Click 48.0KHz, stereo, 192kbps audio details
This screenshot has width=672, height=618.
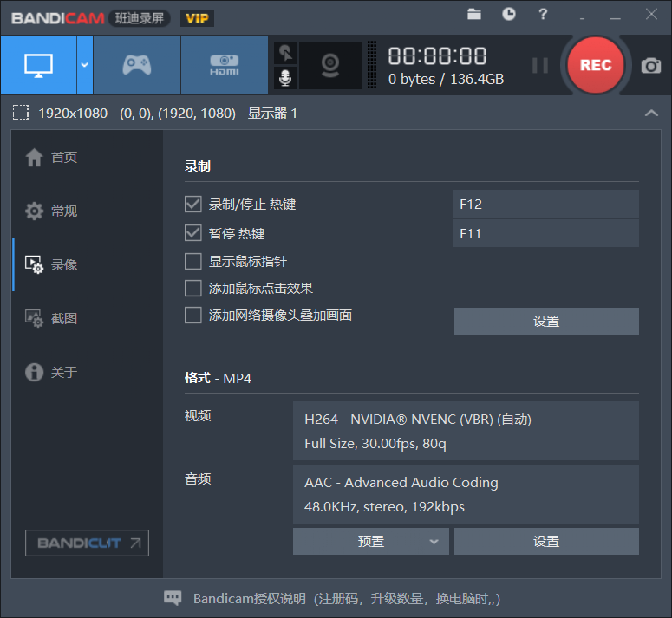point(384,507)
